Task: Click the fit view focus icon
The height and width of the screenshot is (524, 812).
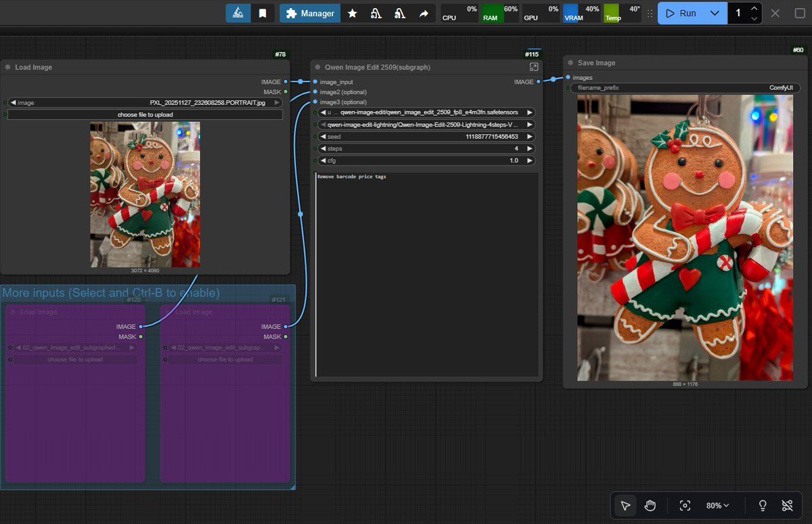Action: tap(685, 506)
